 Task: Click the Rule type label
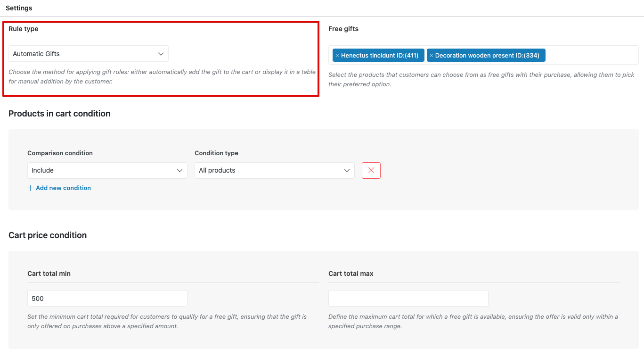(x=24, y=29)
